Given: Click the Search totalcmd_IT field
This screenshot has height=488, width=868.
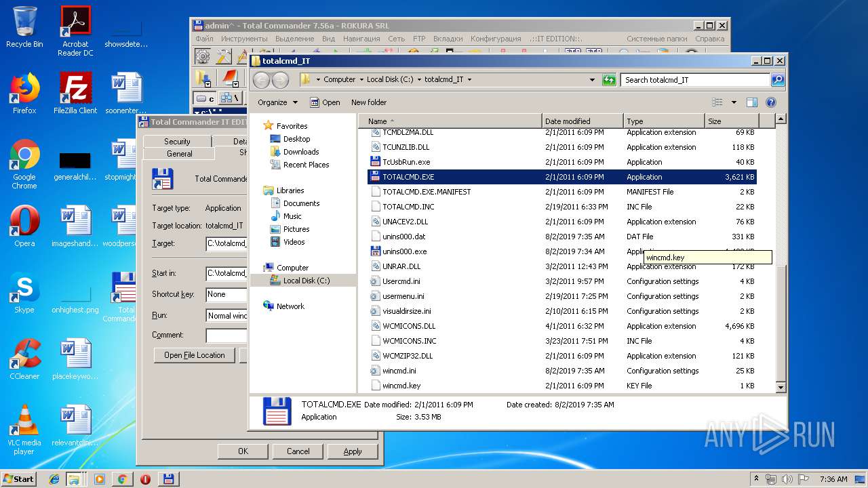Looking at the screenshot, I should pyautogui.click(x=696, y=79).
